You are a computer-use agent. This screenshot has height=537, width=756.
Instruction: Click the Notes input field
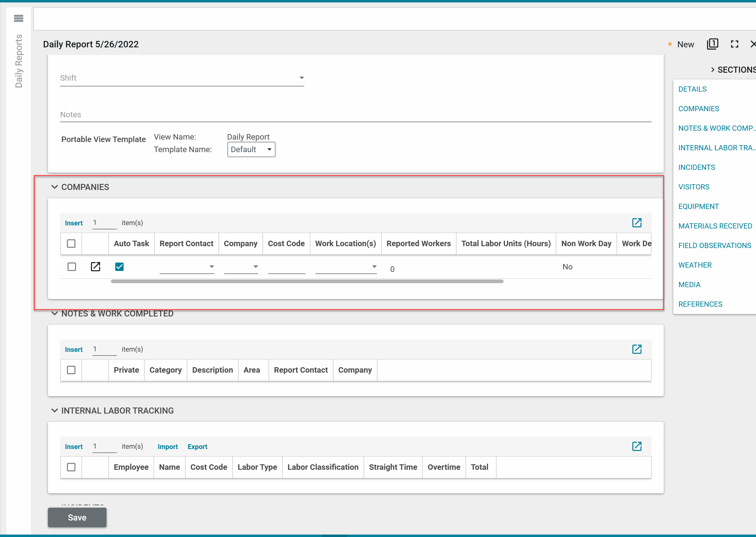click(x=355, y=115)
